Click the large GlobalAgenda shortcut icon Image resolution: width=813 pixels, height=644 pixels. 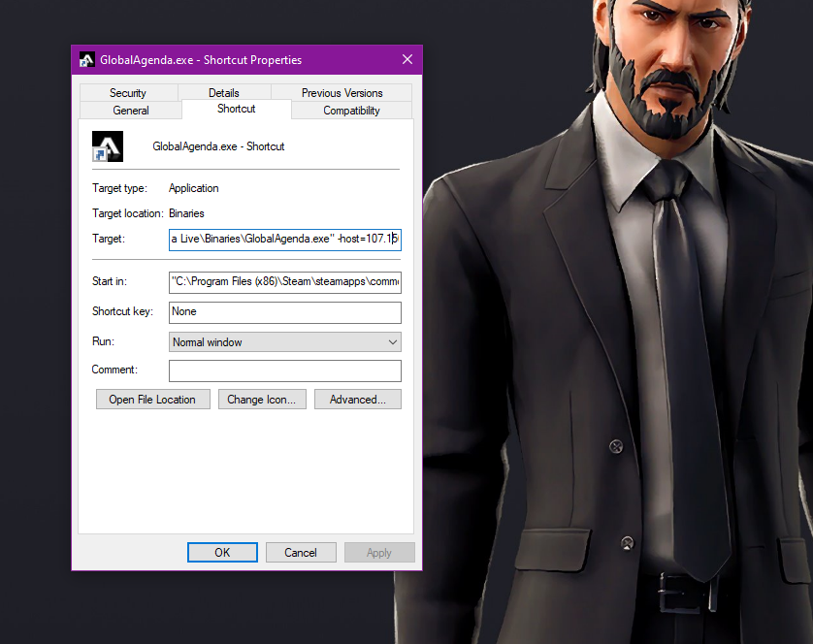coord(108,146)
